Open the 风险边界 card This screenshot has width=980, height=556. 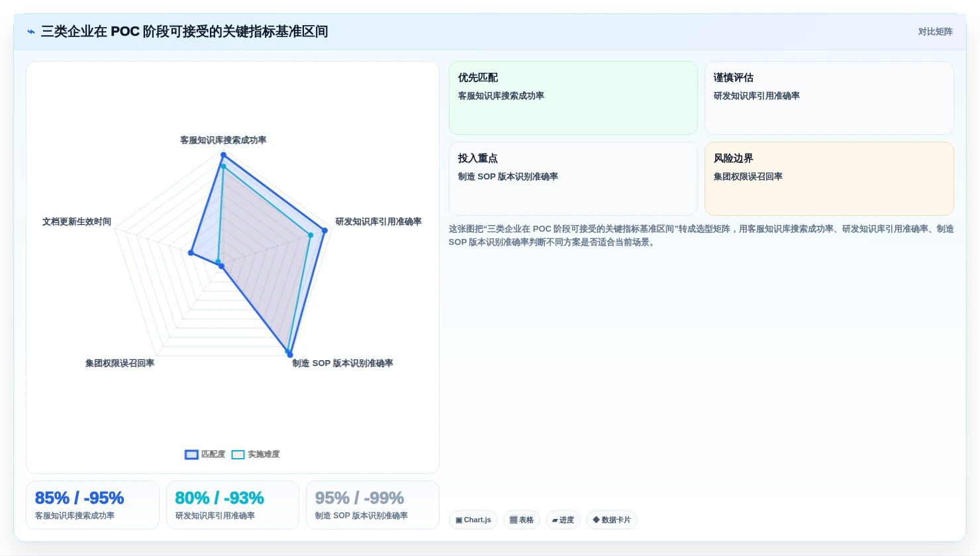pyautogui.click(x=829, y=179)
